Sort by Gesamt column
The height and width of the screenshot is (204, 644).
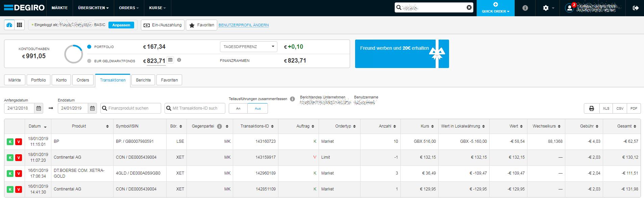coord(622,126)
